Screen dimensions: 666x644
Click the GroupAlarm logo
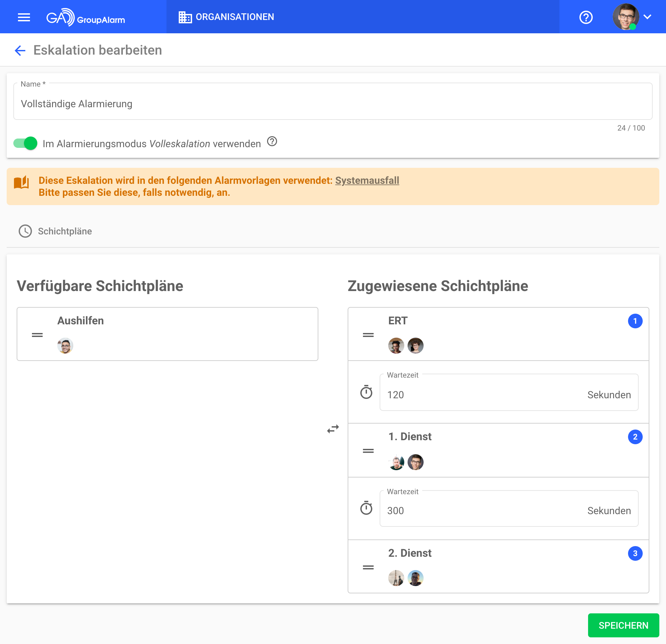tap(86, 17)
